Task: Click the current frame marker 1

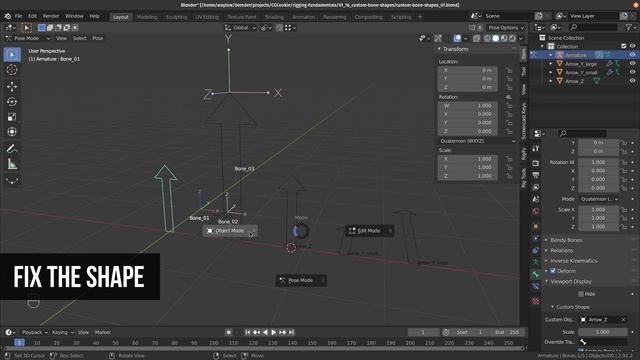Action: pos(19,343)
